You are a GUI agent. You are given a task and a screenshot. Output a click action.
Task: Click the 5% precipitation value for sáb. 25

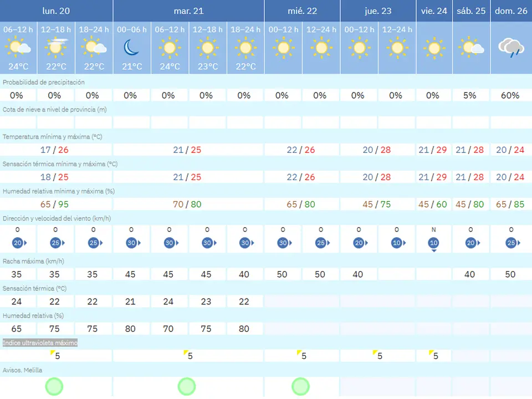click(469, 95)
